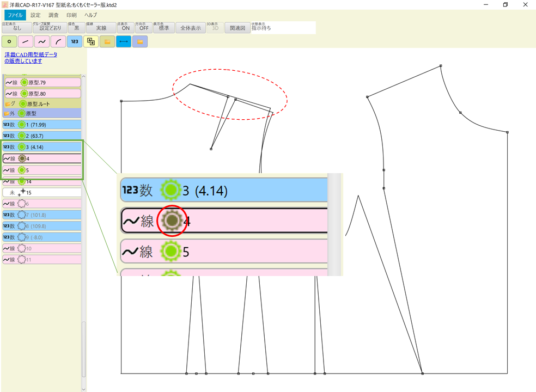536x392 pixels.
Task: Turn on 方向示 currently set to OFF
Action: pos(143,27)
